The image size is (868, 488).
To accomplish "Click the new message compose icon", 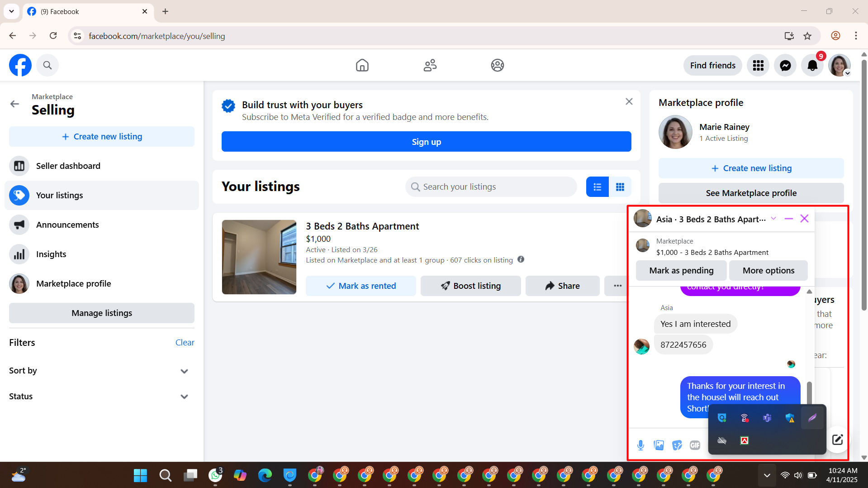I will tap(837, 440).
